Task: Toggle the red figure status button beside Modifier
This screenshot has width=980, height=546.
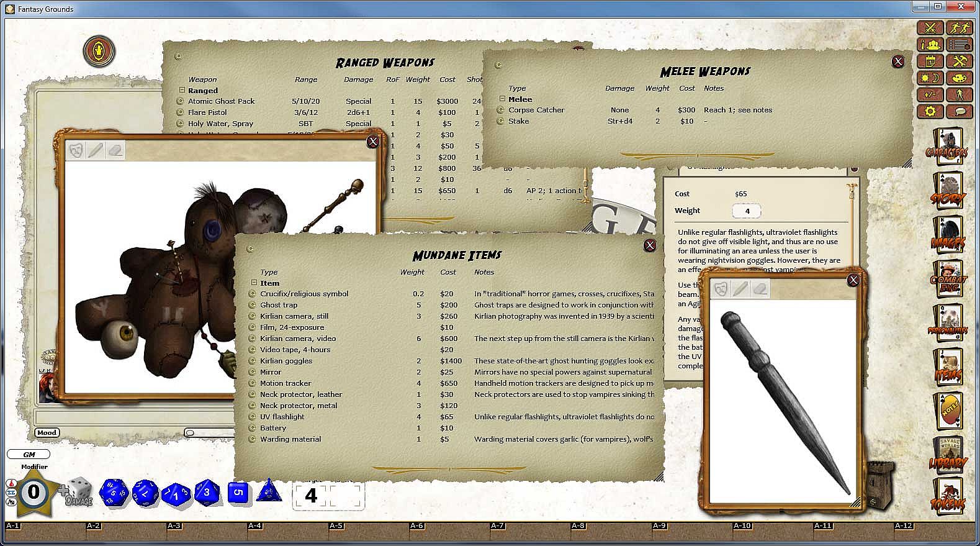Action: click(x=11, y=483)
